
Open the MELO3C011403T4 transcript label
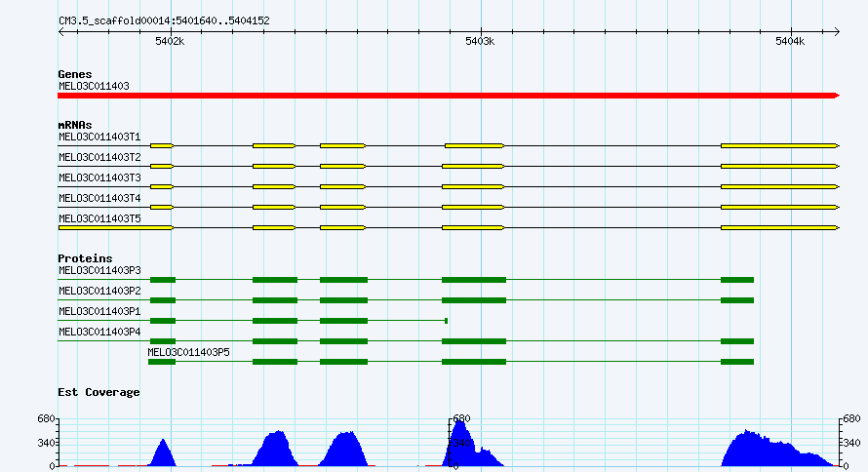(x=99, y=198)
